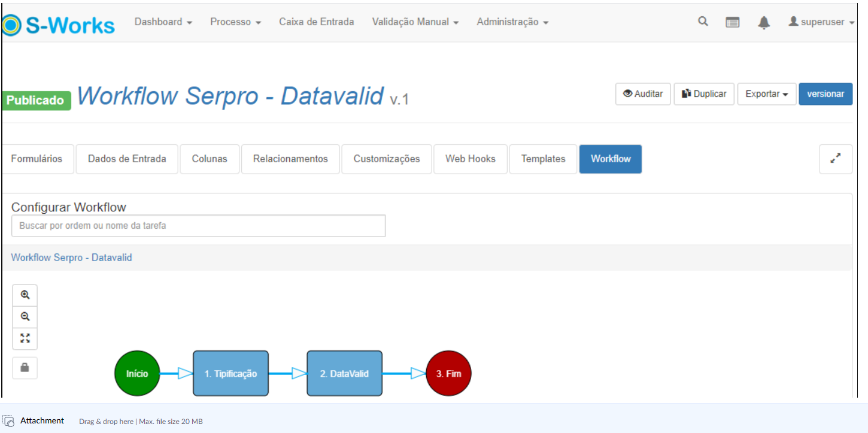Screen dimensions: 868x433
Task: Select the 2. DataValid task node
Action: [344, 373]
